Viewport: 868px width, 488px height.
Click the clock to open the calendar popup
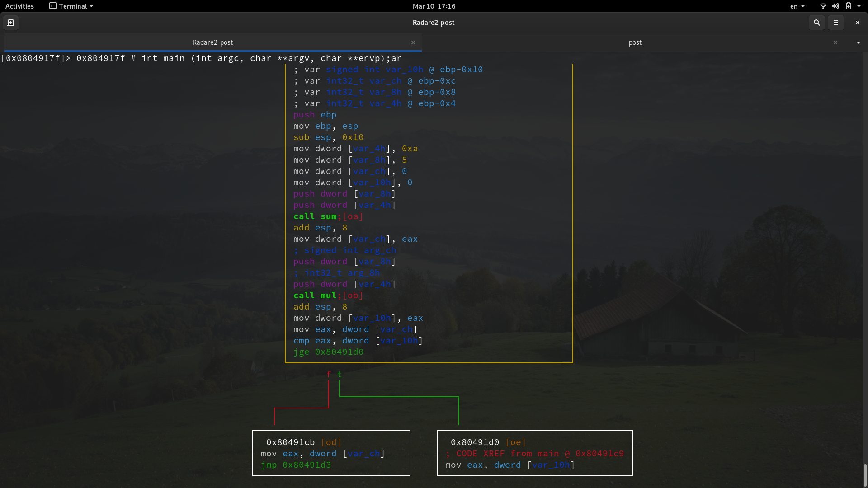pos(434,6)
